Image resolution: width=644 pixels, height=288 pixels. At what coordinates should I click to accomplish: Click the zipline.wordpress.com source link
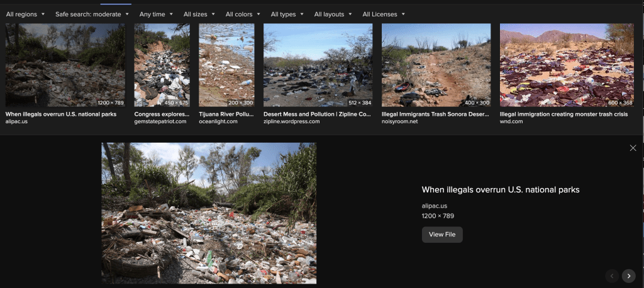coord(293,121)
